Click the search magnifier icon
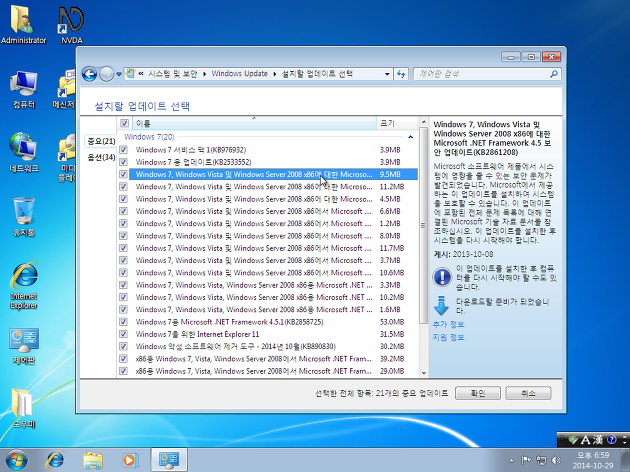The height and width of the screenshot is (472, 630). tap(554, 74)
